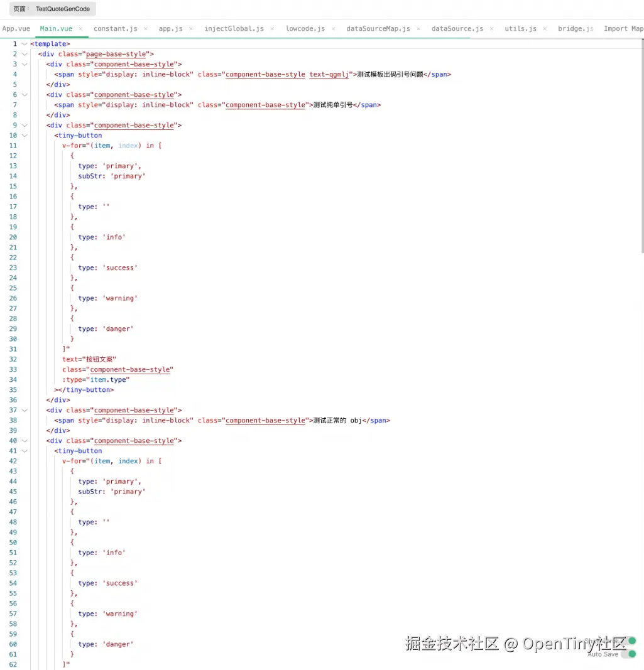644x670 pixels.
Task: Close the lowcode.js tab
Action: pos(333,29)
